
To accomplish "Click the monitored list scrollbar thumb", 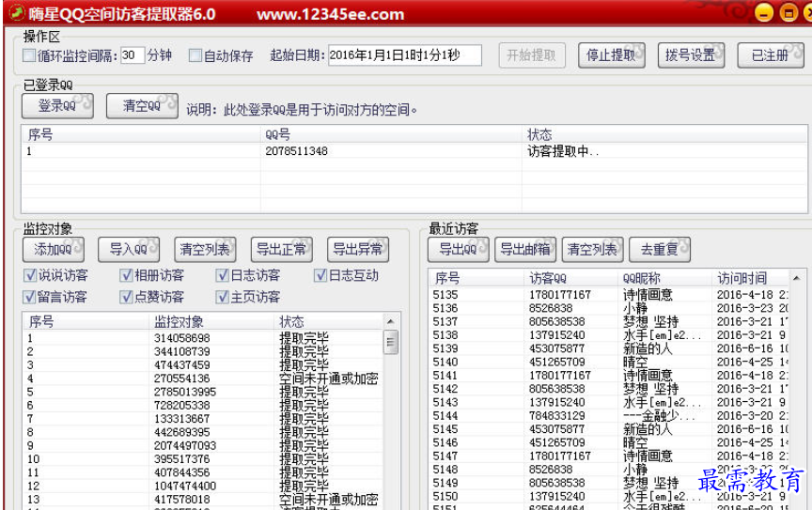I will 390,342.
